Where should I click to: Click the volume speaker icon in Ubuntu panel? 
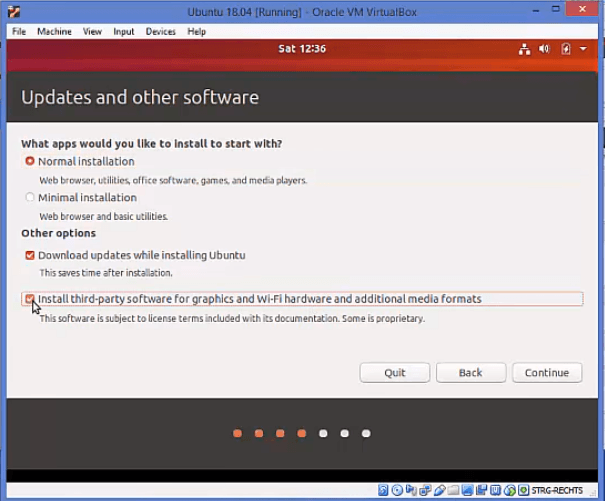545,49
